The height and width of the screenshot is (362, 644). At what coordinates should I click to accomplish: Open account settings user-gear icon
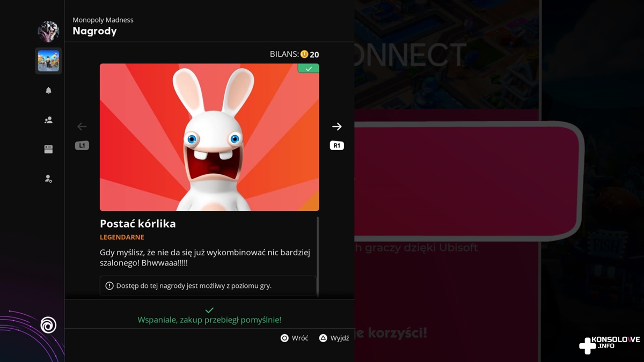click(48, 179)
